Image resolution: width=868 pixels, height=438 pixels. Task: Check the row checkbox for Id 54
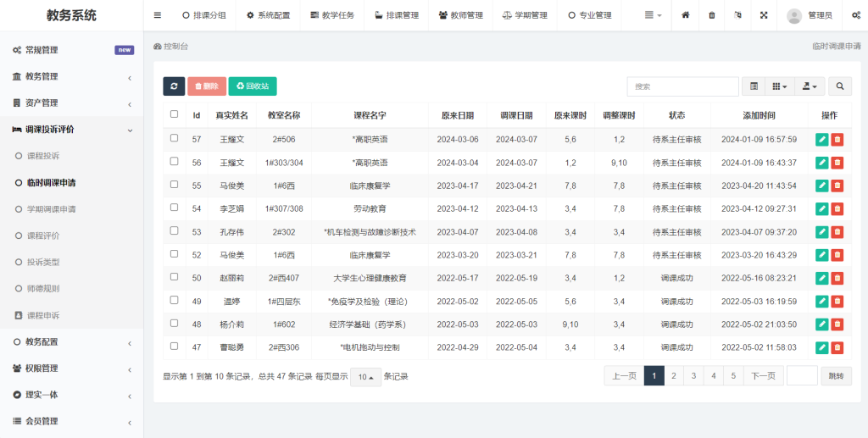[175, 208]
